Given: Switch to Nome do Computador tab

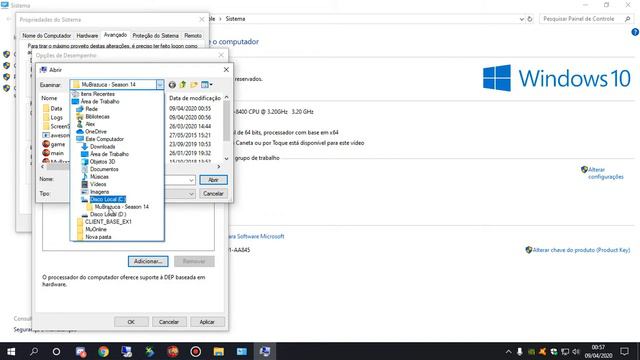Looking at the screenshot, I should (47, 36).
